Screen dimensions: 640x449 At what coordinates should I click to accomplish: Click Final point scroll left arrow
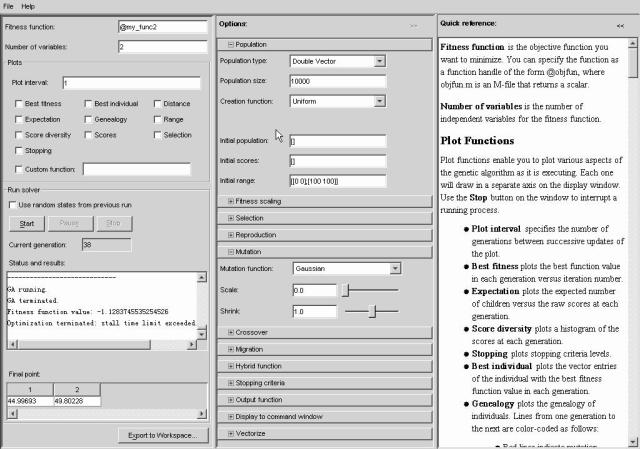[13, 414]
